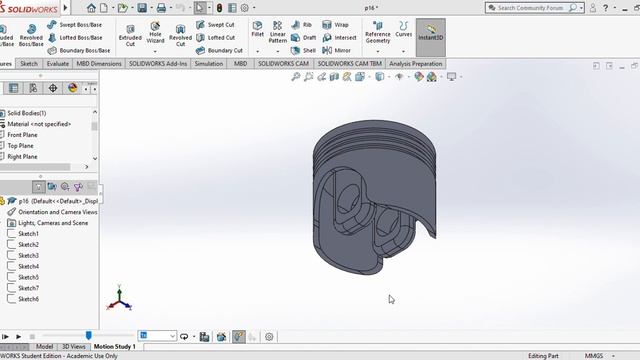Open the unit system MMGS dropdown
This screenshot has height=360, width=640.
click(x=613, y=356)
